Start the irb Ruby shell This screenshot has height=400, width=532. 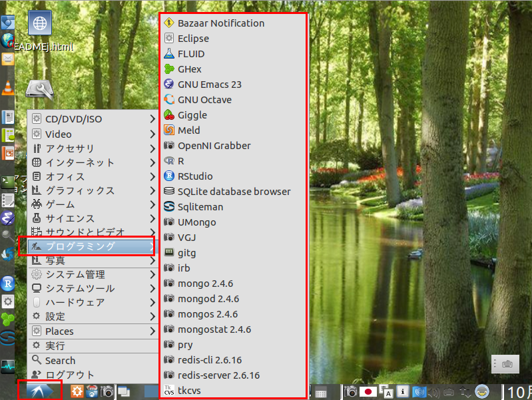click(x=233, y=268)
